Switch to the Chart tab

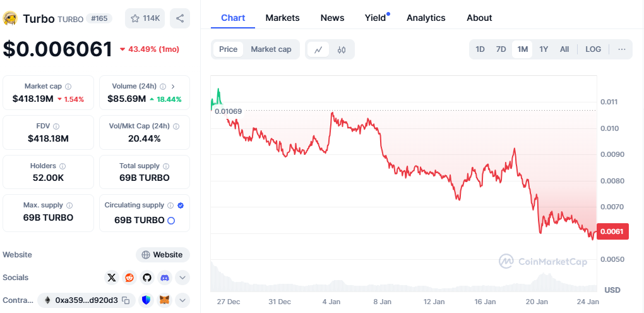tap(233, 18)
